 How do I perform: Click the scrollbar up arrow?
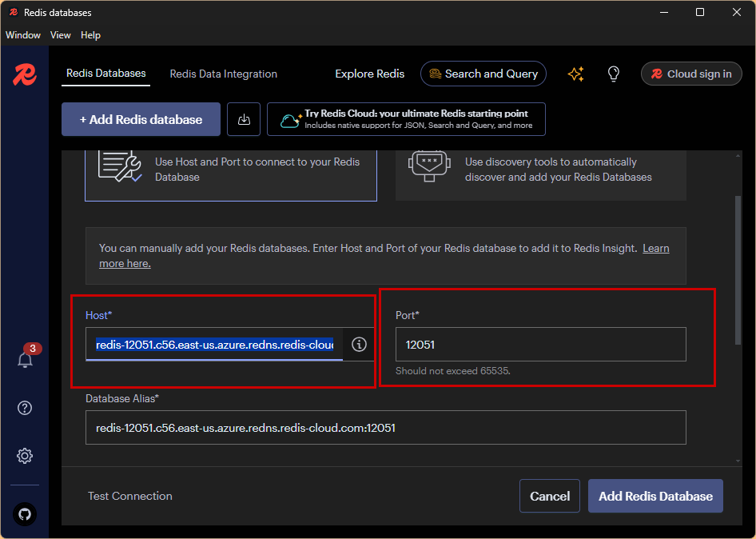738,155
